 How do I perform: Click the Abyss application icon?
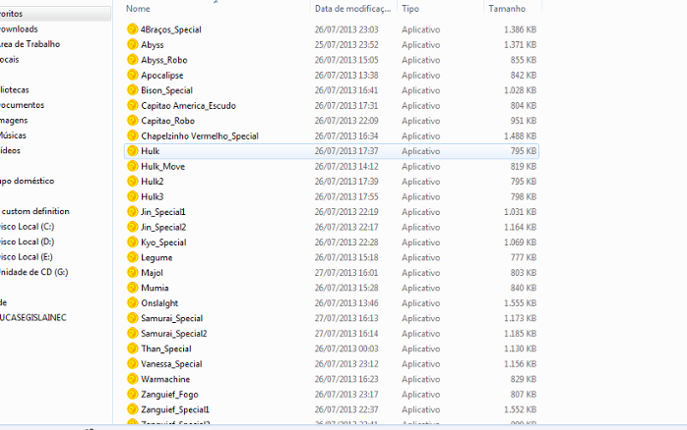[x=132, y=45]
